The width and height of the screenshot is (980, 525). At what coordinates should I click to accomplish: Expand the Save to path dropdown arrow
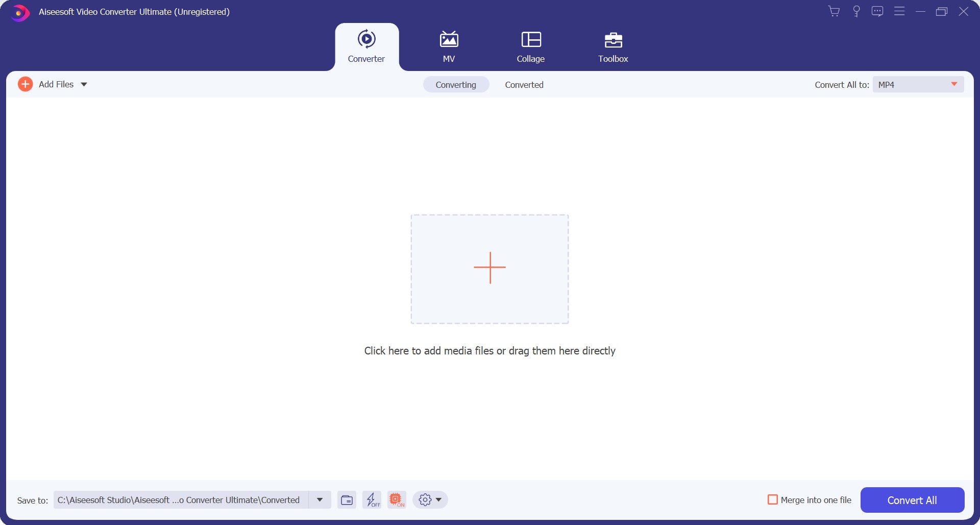point(320,500)
